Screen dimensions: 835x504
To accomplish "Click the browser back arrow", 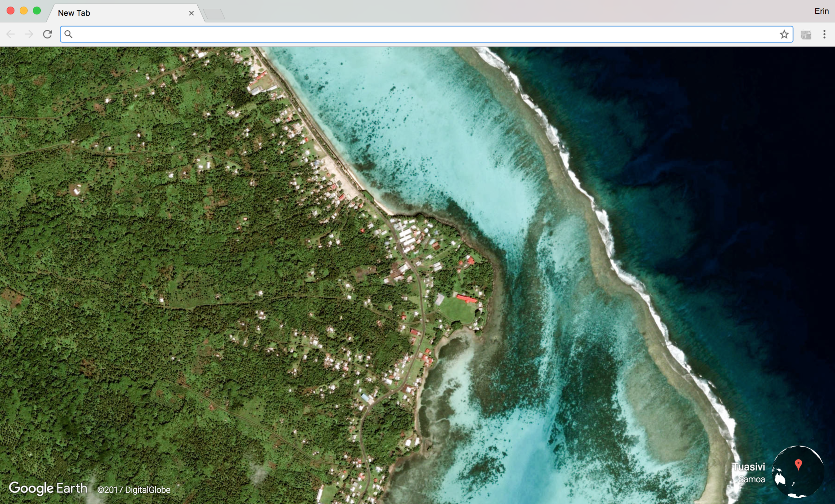I will click(x=10, y=34).
